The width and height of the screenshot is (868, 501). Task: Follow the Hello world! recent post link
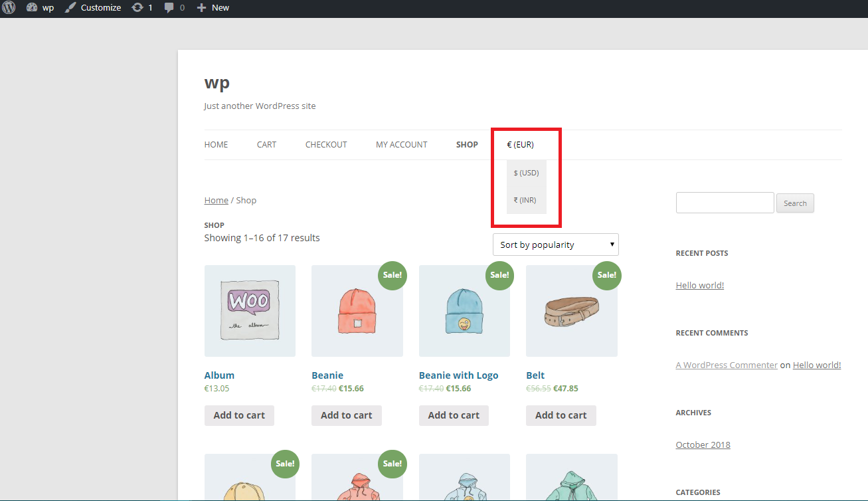(x=699, y=285)
